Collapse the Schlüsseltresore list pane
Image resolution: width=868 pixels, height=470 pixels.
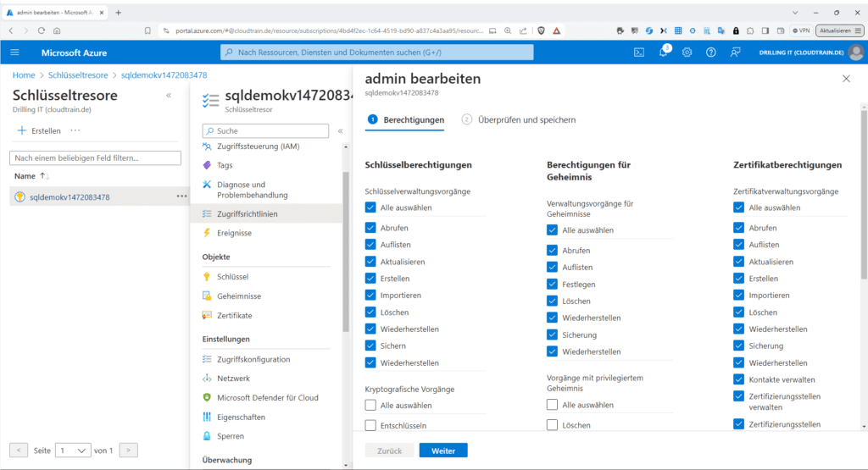click(169, 96)
